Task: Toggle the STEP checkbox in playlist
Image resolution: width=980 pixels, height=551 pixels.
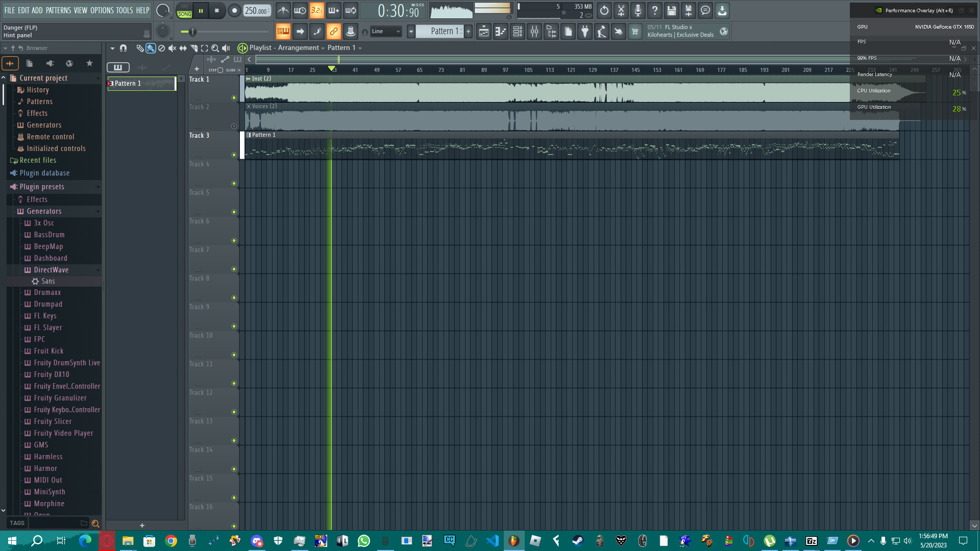Action: click(x=220, y=70)
